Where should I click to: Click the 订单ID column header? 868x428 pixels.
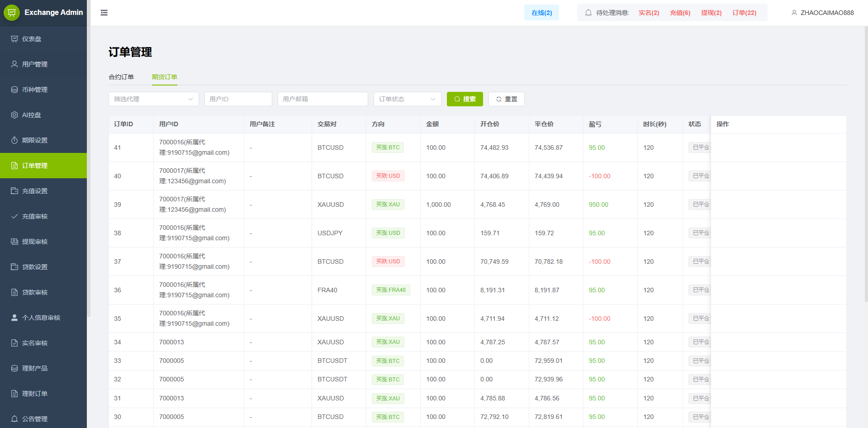(123, 124)
